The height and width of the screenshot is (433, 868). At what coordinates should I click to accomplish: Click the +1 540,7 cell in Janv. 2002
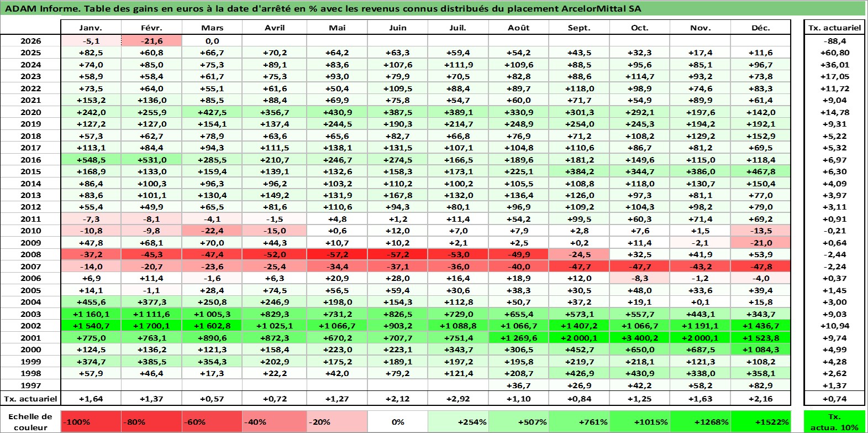click(91, 326)
